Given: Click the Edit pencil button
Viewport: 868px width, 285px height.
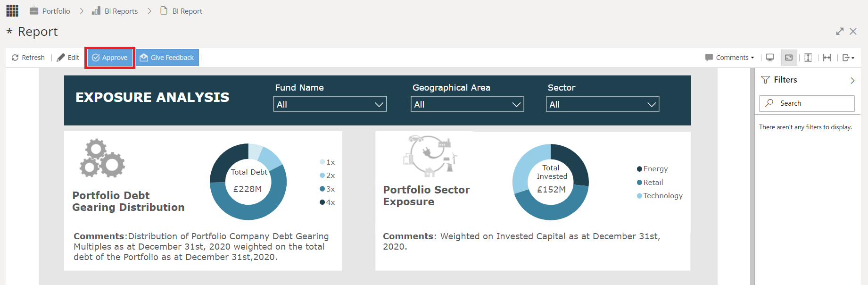Looking at the screenshot, I should [68, 58].
